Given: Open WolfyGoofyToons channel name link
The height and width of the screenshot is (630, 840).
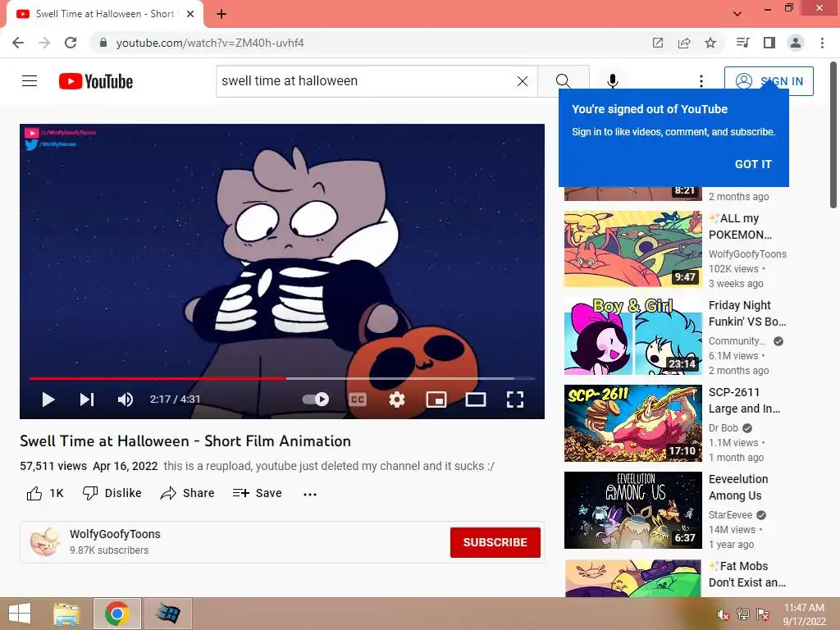Looking at the screenshot, I should (x=115, y=534).
